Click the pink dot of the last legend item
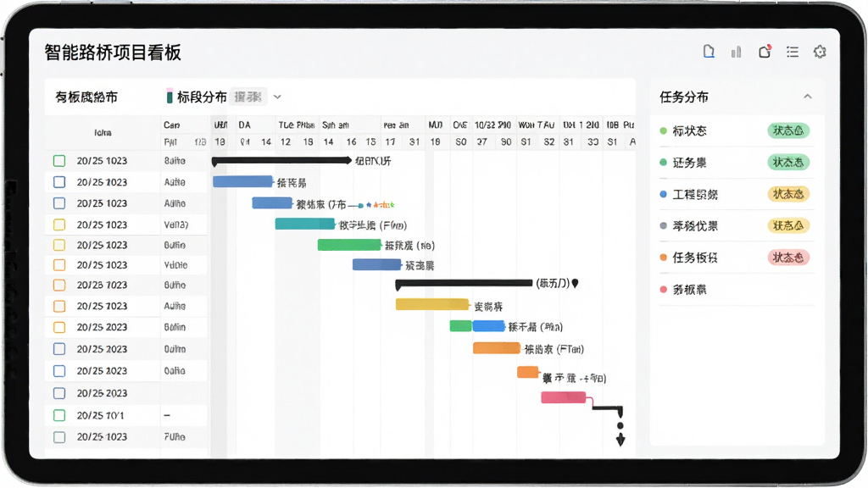The height and width of the screenshot is (488, 868). [x=663, y=290]
